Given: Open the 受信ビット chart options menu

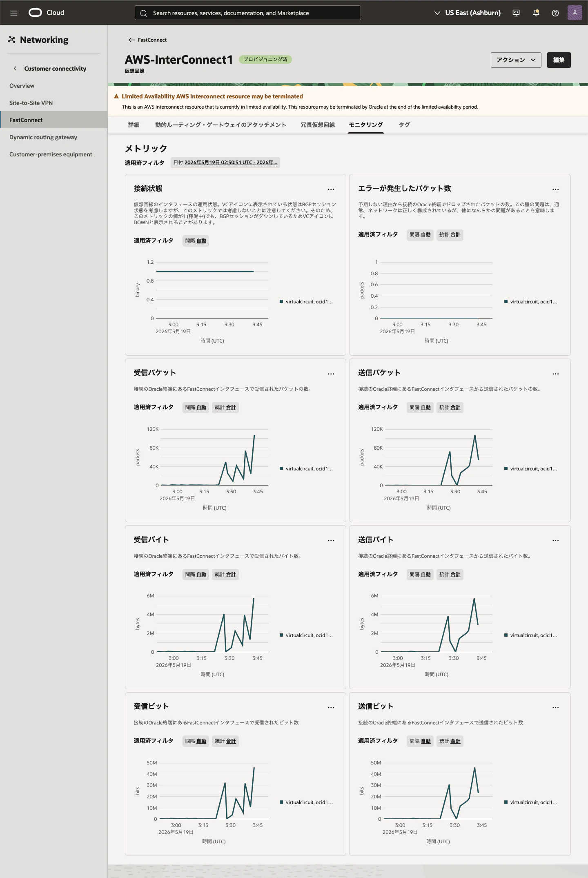Looking at the screenshot, I should 331,707.
